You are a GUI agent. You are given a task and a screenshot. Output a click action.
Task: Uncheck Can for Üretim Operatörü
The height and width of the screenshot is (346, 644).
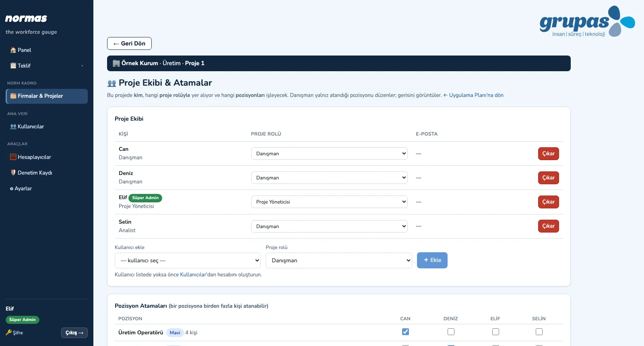(405, 332)
